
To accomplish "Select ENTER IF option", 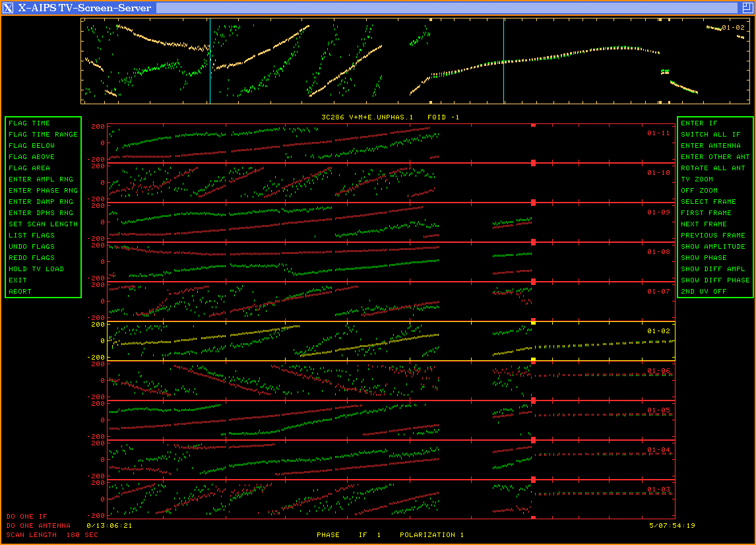I will tap(699, 123).
